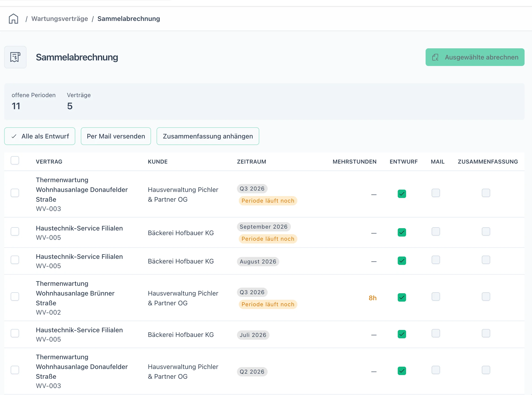Click the August 2026 period badge
This screenshot has height=395, width=532.
[x=258, y=262]
